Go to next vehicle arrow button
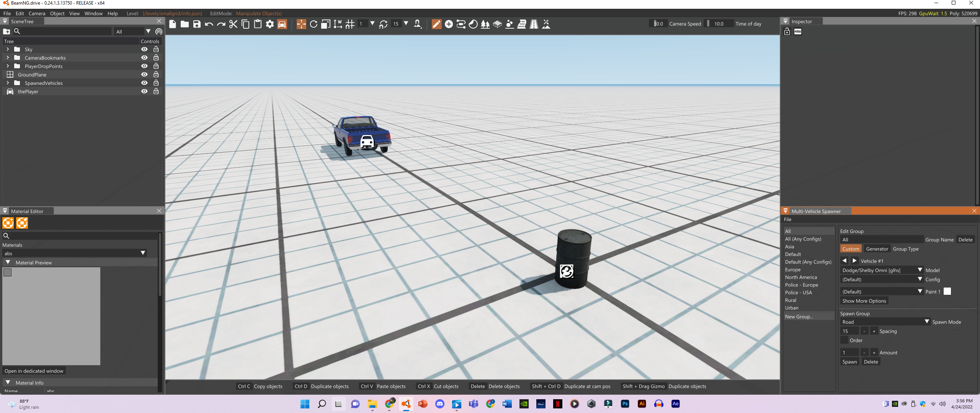Viewport: 980px width, 413px height. (x=854, y=261)
